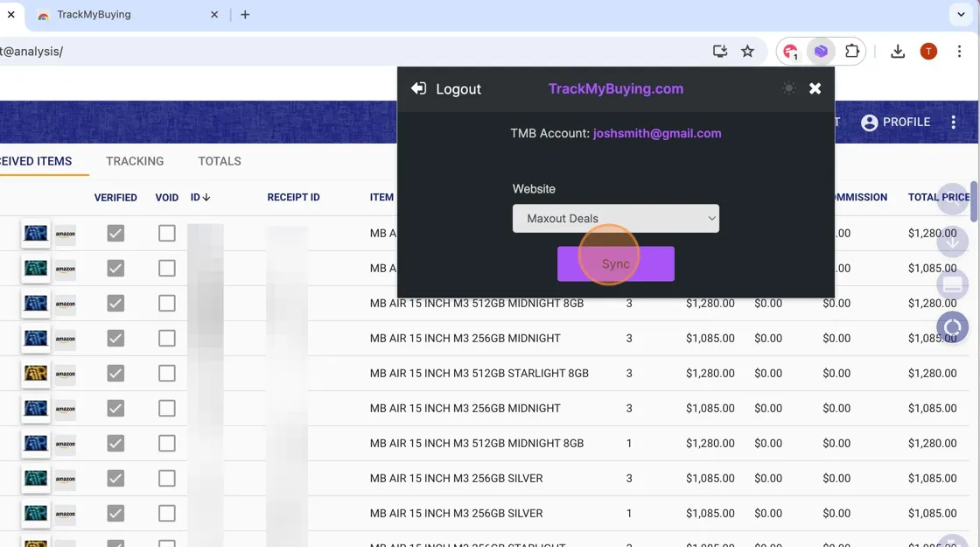Open a new browser tab

[x=245, y=14]
